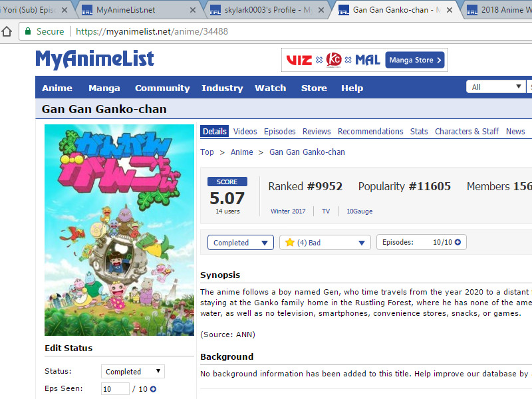
Task: Open the Industry menu in navigation bar
Action: (222, 88)
